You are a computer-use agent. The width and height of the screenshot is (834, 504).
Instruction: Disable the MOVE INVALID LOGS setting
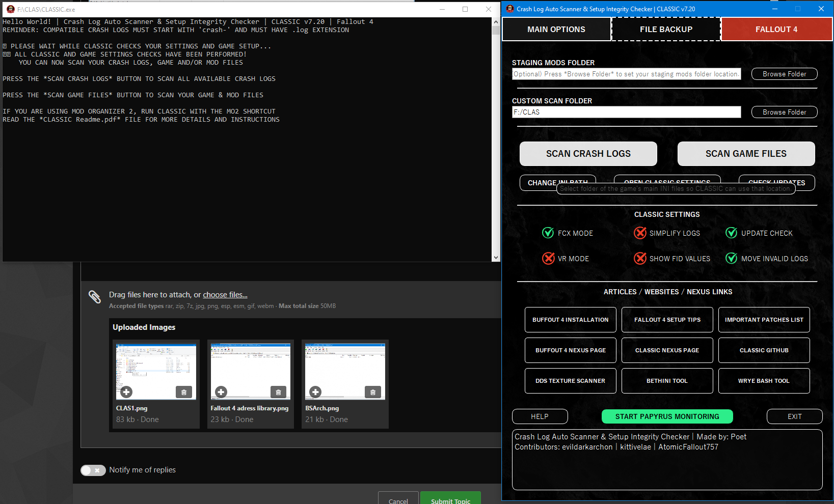point(732,259)
